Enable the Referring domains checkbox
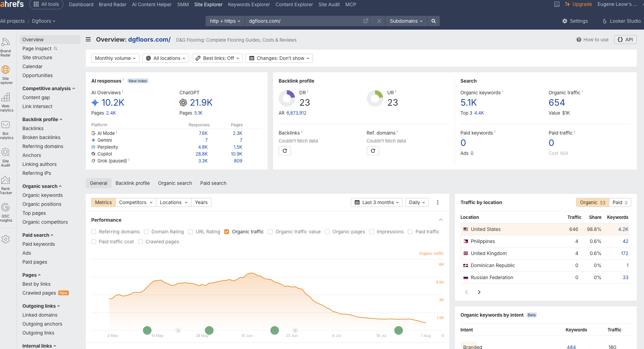The image size is (644, 349). click(94, 232)
